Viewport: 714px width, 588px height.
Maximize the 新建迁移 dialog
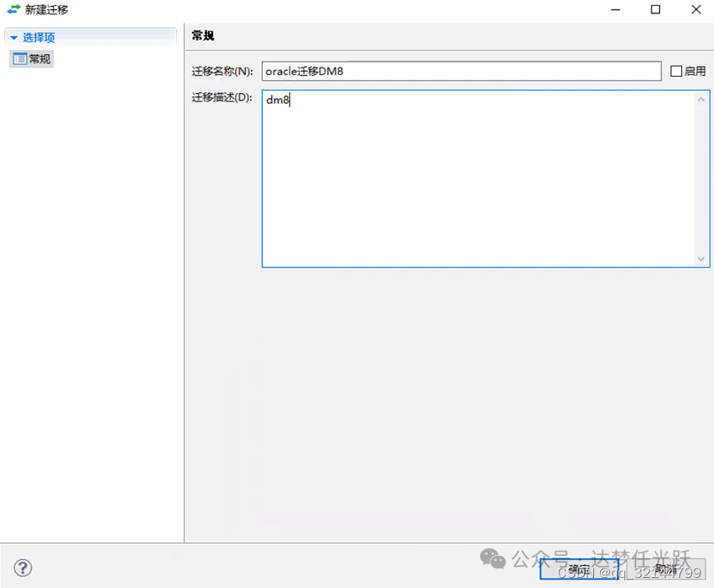(x=655, y=9)
